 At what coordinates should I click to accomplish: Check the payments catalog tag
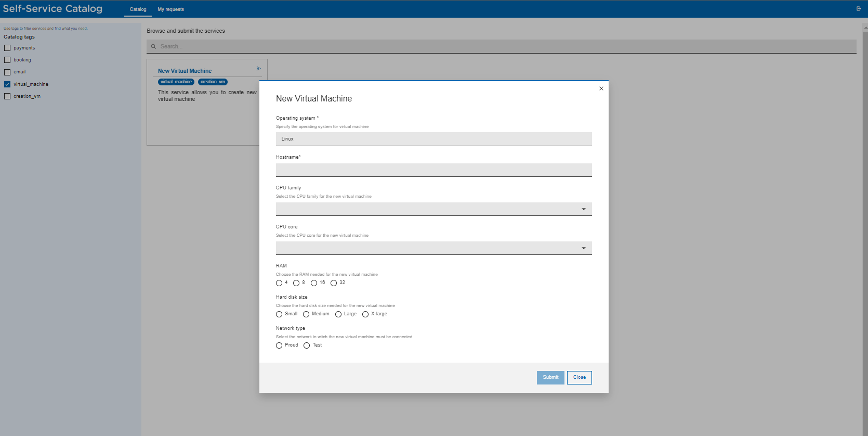(7, 48)
